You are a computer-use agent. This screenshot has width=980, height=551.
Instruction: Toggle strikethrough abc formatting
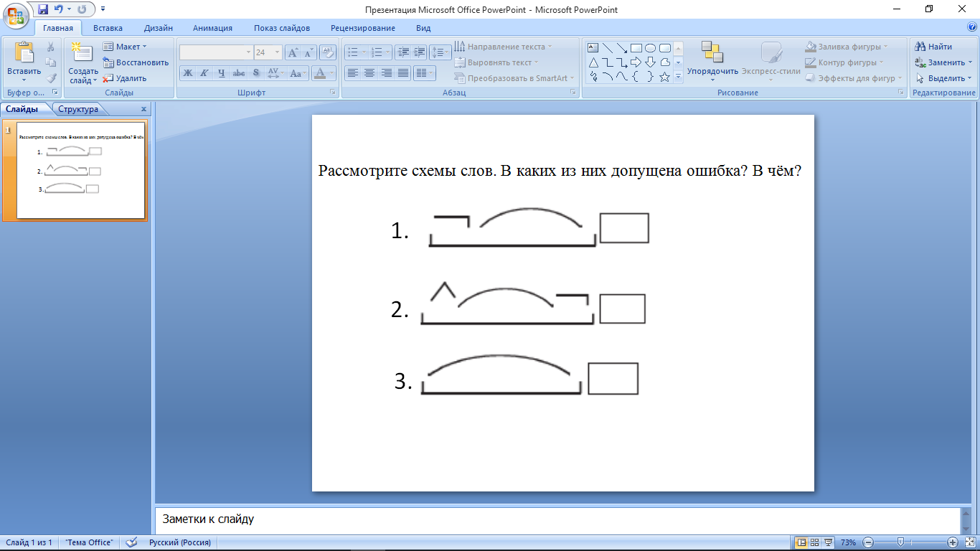[x=239, y=72]
